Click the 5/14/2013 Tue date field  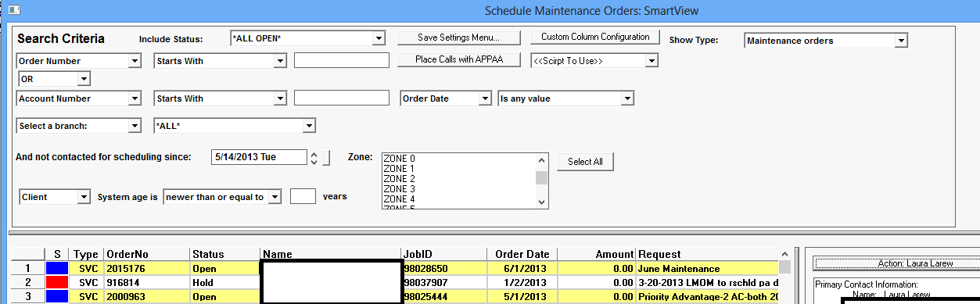tap(258, 157)
